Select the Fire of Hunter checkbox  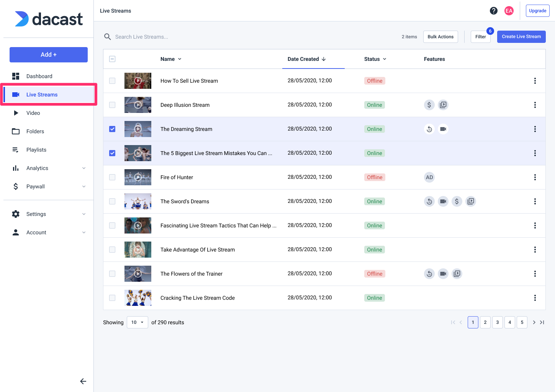click(112, 177)
